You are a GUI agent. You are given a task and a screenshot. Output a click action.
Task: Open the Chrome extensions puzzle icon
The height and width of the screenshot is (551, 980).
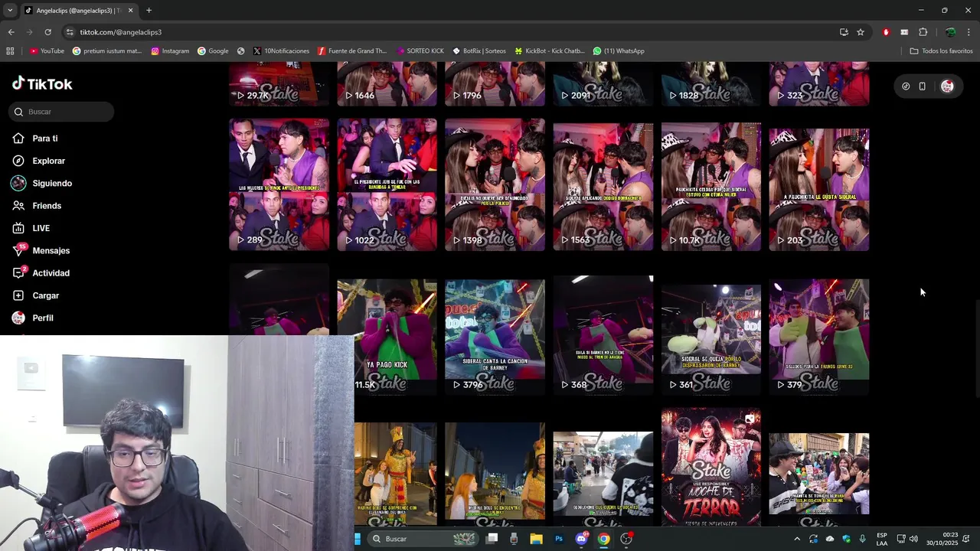coord(923,32)
